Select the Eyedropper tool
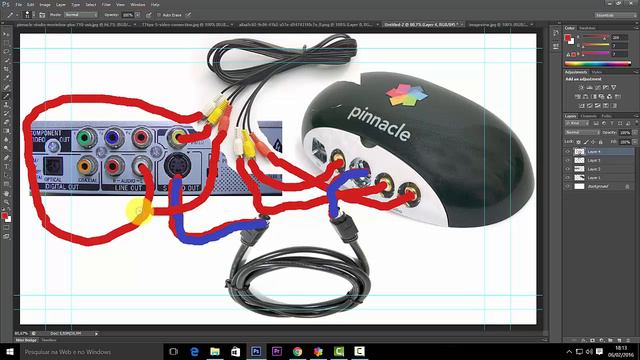This screenshot has width=640, height=360. point(6,78)
